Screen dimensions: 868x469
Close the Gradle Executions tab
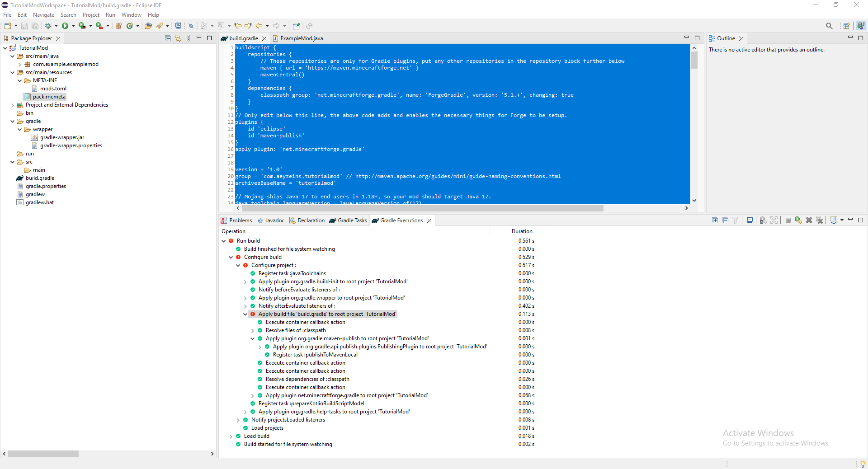(x=429, y=220)
